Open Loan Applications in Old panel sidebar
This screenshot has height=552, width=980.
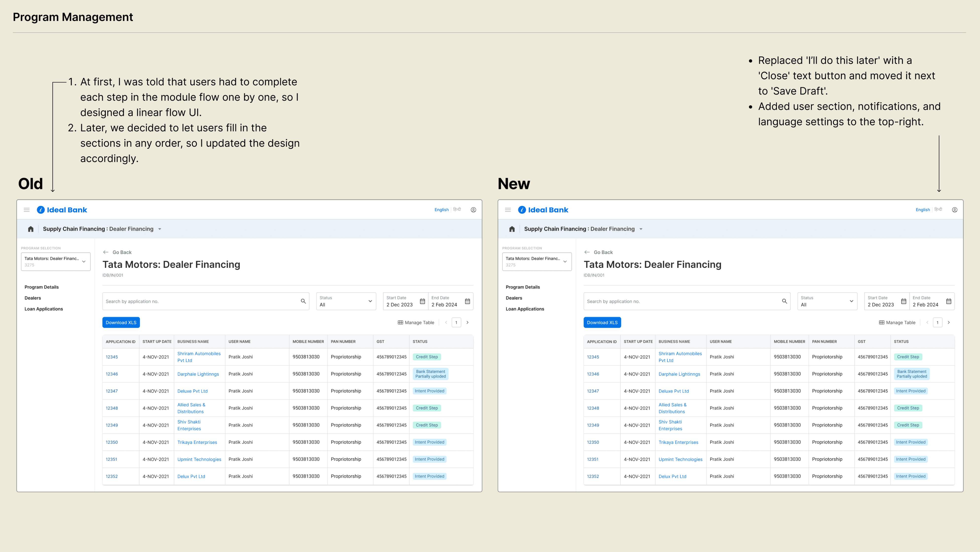(44, 309)
